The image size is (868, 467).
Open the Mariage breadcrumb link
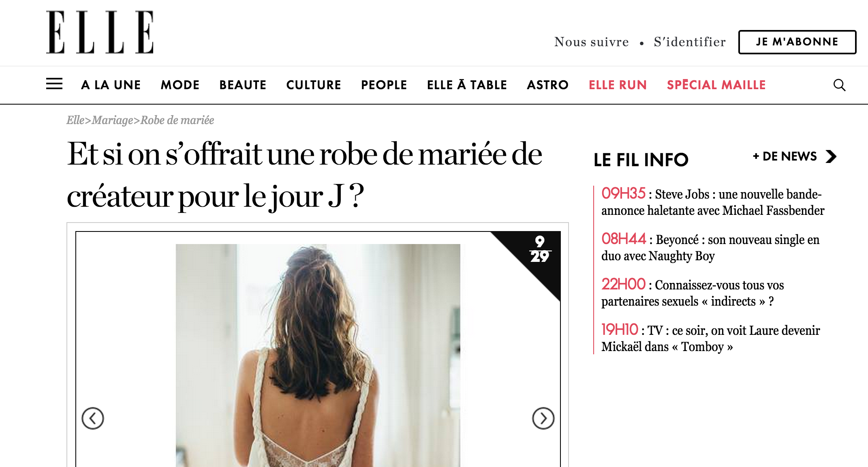[113, 120]
